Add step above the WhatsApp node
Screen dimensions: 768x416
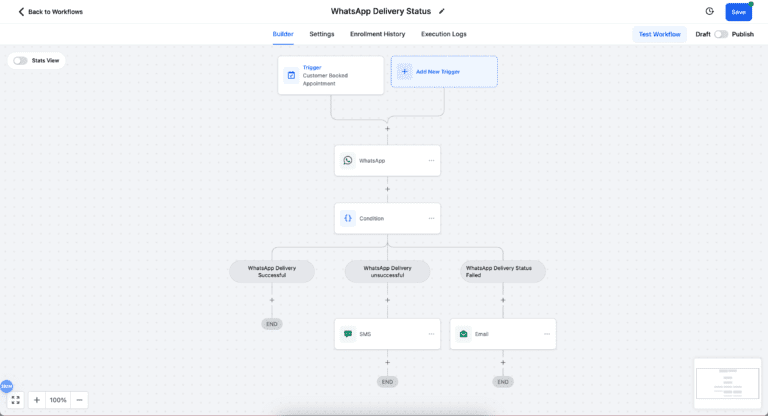click(387, 129)
